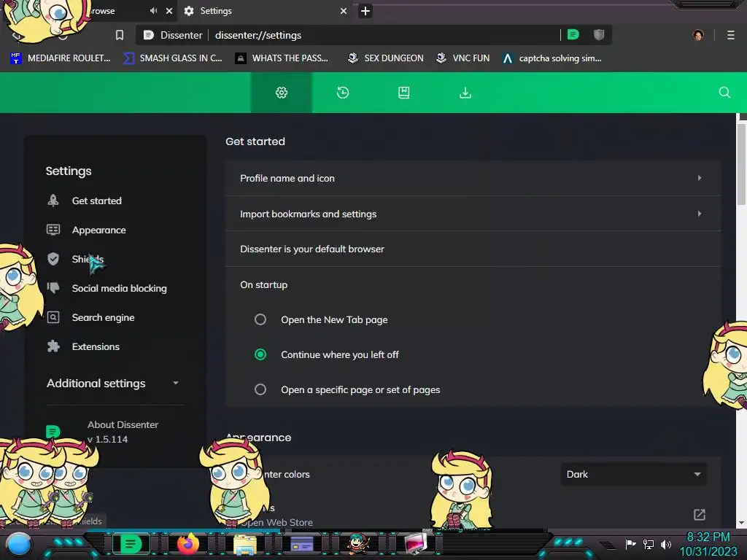
Task: Click the settings page vertical scrollbar
Action: point(741,164)
